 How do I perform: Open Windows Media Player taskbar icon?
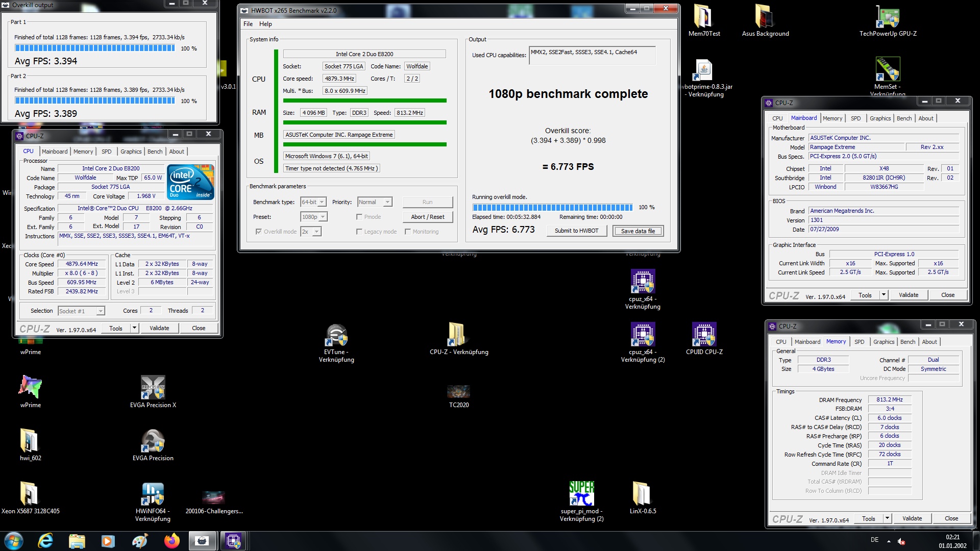[108, 541]
